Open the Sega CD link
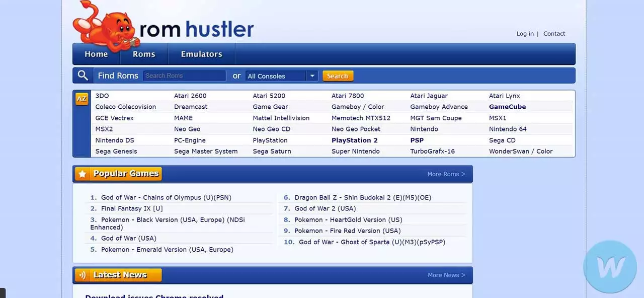 tap(502, 140)
